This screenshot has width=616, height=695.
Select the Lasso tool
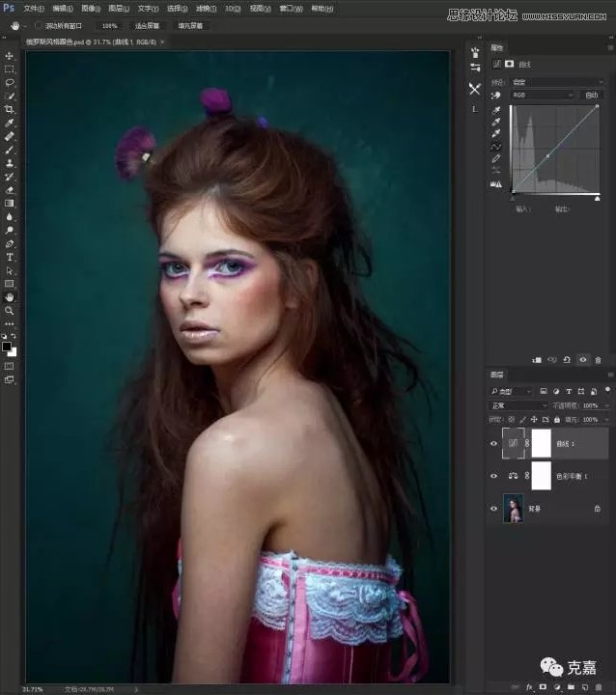(10, 83)
